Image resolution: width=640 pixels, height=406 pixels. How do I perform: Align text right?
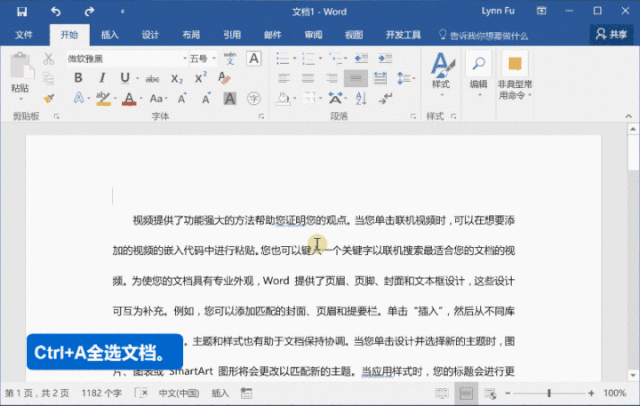point(331,78)
